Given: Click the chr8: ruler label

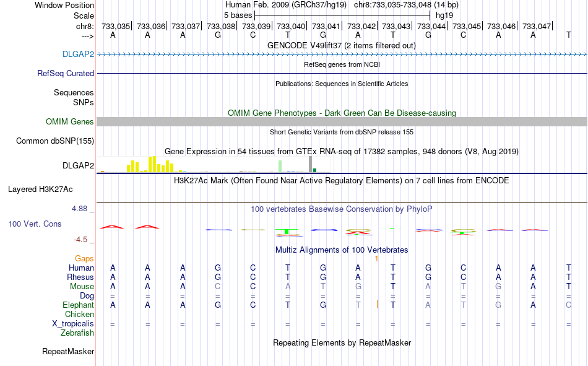Looking at the screenshot, I should click(85, 26).
